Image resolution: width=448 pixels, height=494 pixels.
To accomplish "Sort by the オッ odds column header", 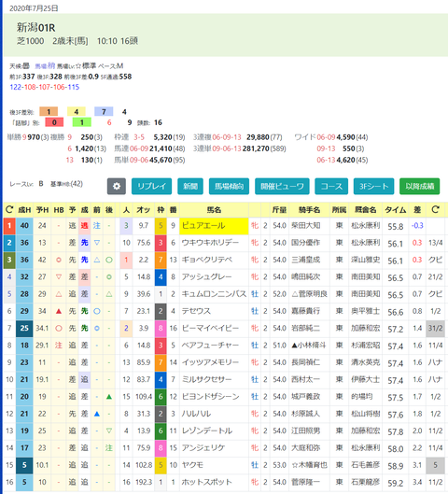I will click(143, 210).
